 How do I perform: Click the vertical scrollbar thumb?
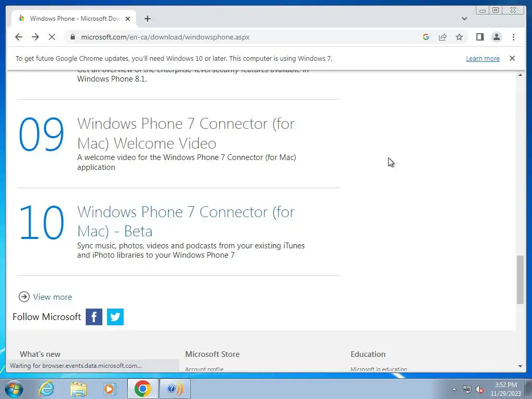coord(520,280)
